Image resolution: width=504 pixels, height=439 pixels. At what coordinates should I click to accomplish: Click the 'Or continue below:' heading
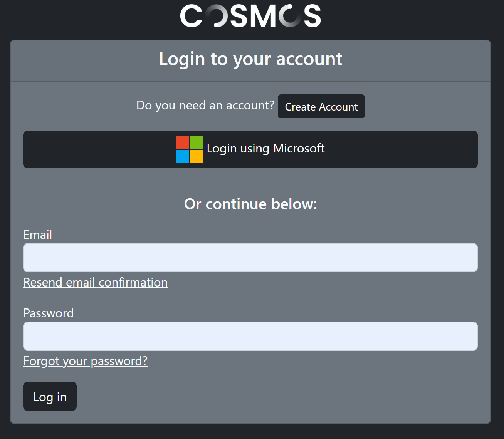pos(250,204)
